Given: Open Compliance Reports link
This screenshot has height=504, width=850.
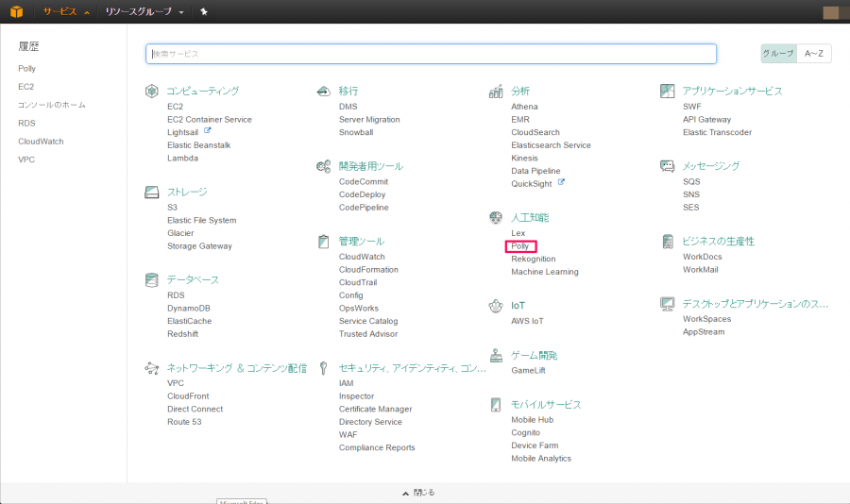Looking at the screenshot, I should click(x=377, y=447).
